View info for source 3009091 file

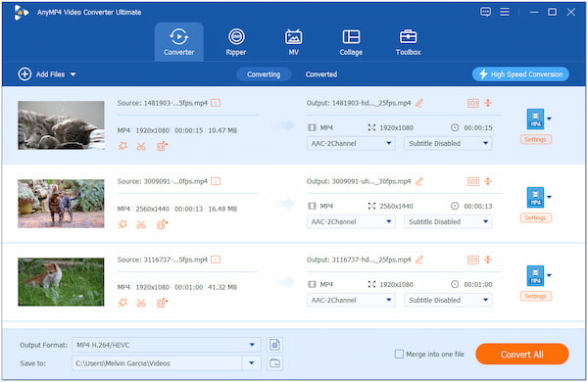216,181
